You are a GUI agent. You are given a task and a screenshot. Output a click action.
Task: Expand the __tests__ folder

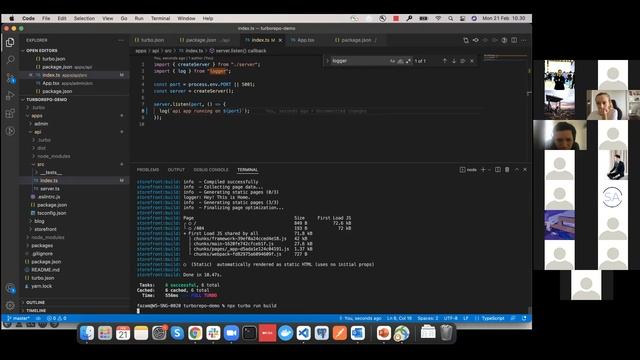[x=51, y=173]
